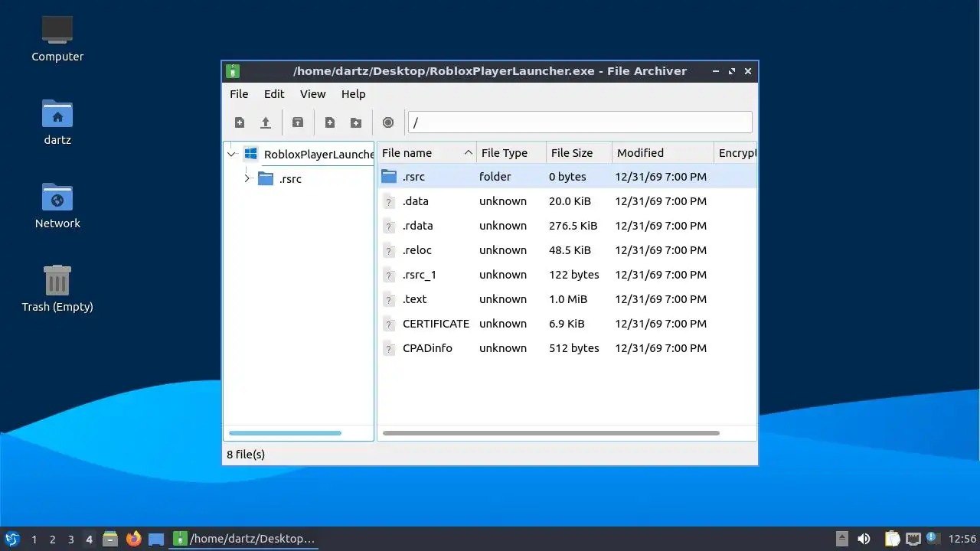Click the Add folder toolbar icon
Viewport: 980px width, 551px height.
click(356, 122)
